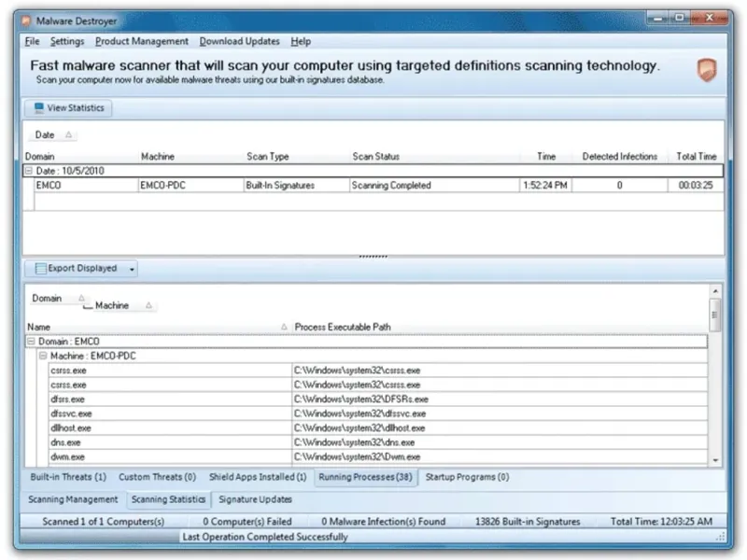Switch to the Startup Programs (0) tab
The width and height of the screenshot is (747, 560).
click(467, 477)
